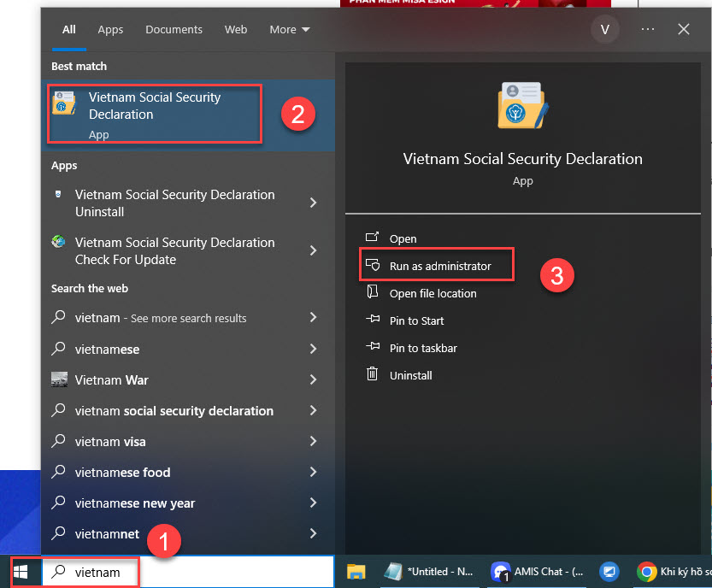This screenshot has width=712, height=588.
Task: Select the Web search tab
Action: coord(236,29)
